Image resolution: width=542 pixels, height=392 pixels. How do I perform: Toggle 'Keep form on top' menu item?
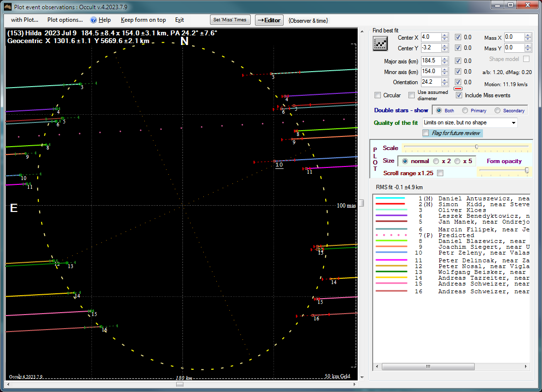click(143, 20)
